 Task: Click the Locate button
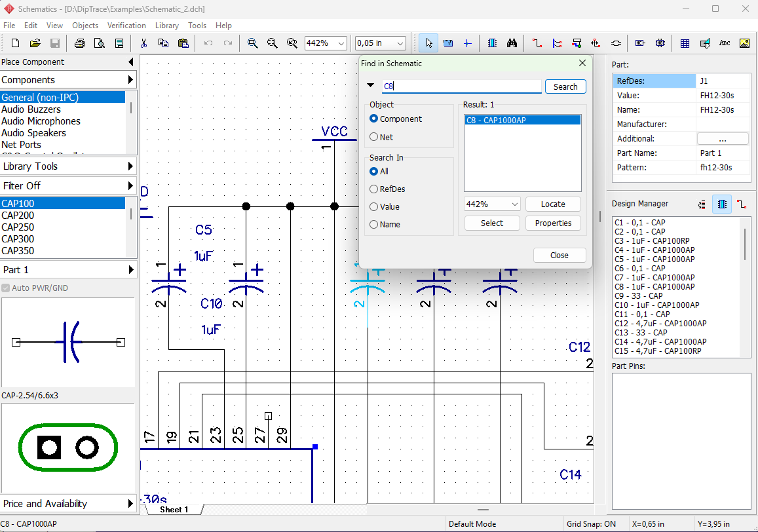pyautogui.click(x=552, y=204)
